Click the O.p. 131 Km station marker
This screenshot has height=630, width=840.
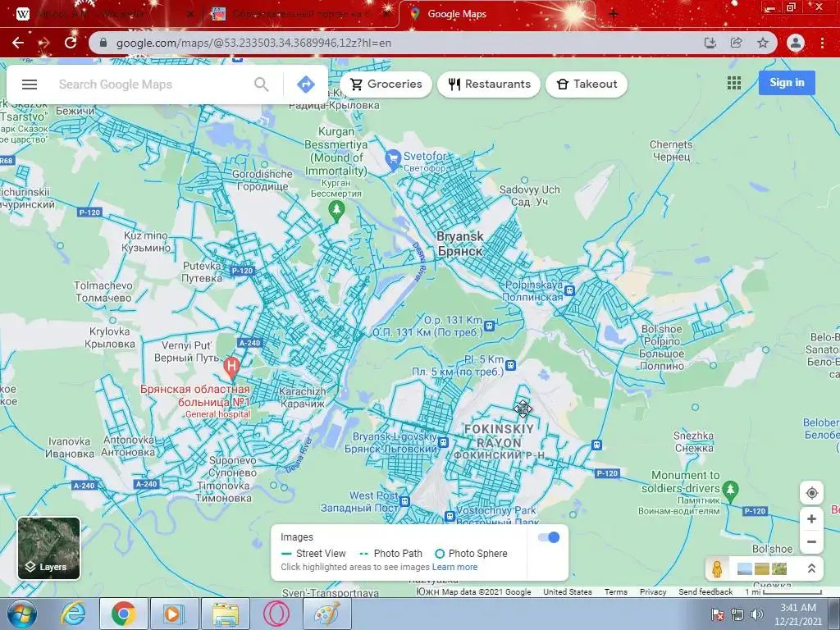pyautogui.click(x=489, y=326)
